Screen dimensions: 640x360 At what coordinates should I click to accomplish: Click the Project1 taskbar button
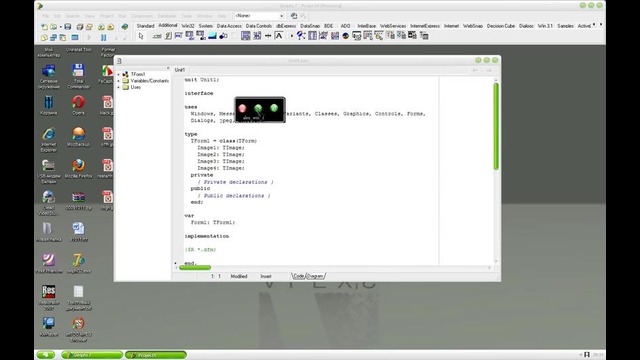(156, 355)
